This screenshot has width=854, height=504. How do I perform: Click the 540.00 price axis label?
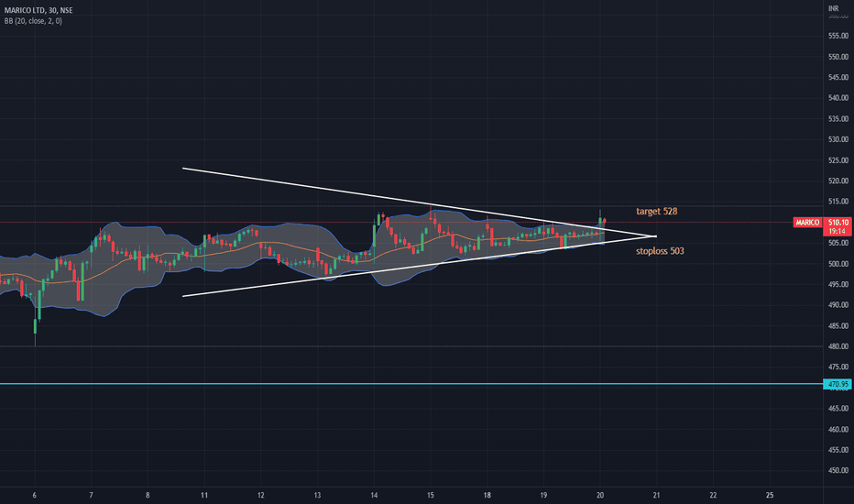click(838, 98)
